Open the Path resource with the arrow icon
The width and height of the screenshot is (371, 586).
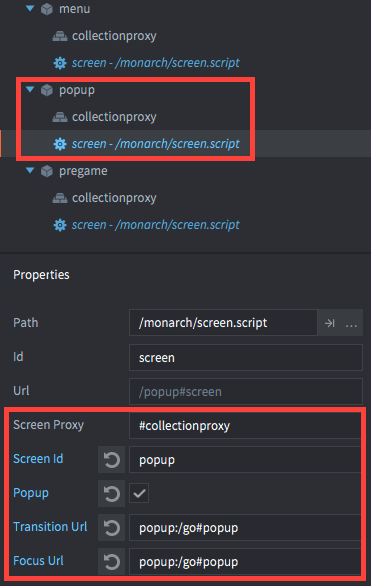(329, 323)
